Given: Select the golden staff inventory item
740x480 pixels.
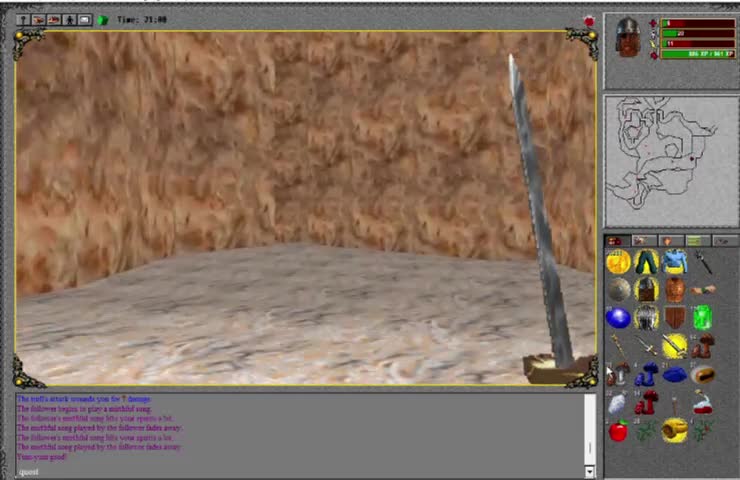Looking at the screenshot, I should (x=618, y=345).
